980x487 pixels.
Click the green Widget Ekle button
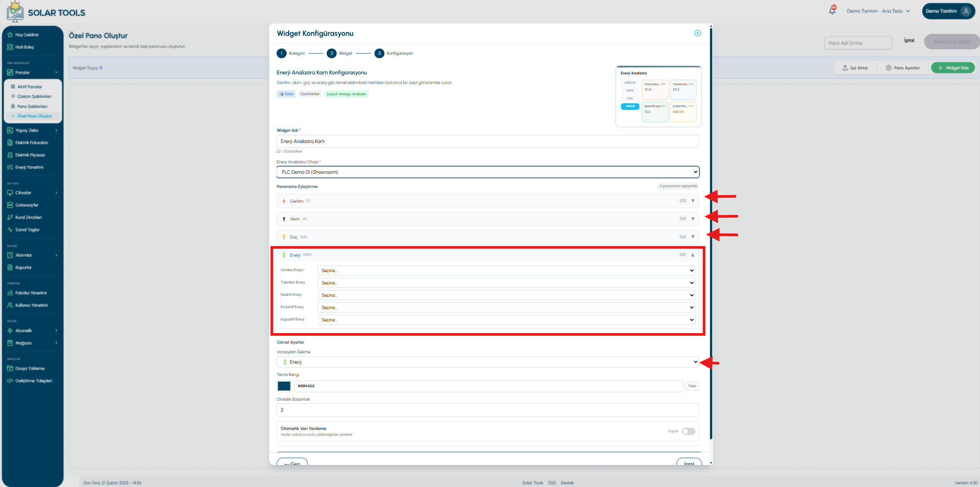tap(953, 68)
